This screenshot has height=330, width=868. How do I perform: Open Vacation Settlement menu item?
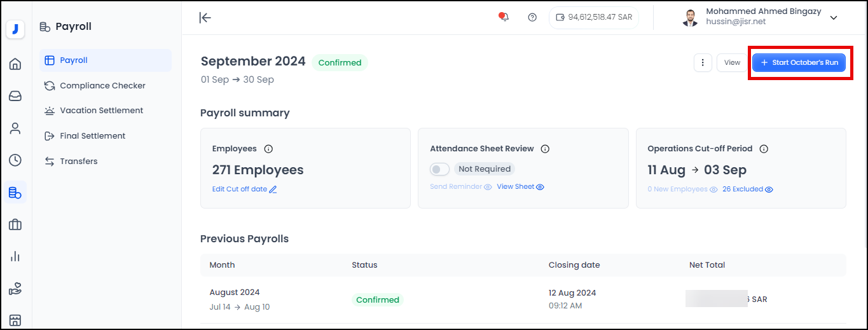pyautogui.click(x=101, y=111)
